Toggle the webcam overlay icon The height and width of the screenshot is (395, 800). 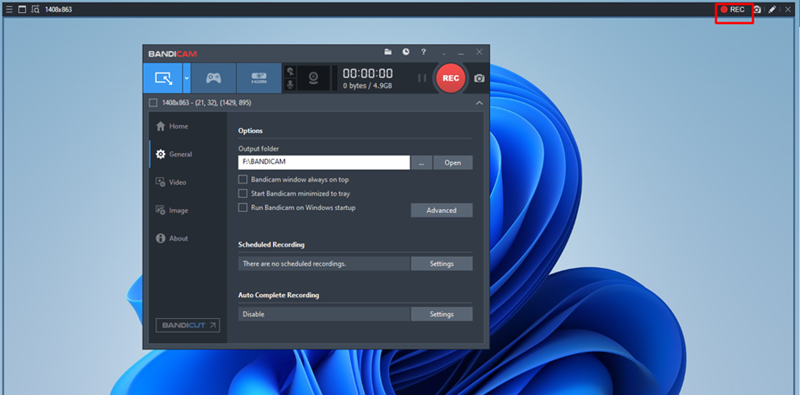pyautogui.click(x=313, y=78)
